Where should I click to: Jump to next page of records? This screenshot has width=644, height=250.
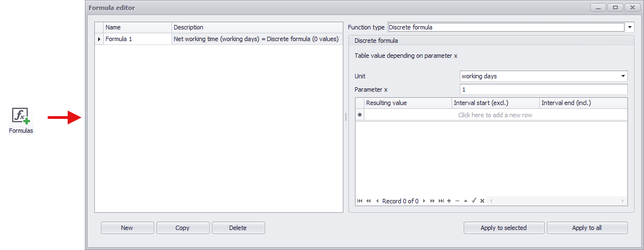tap(433, 201)
